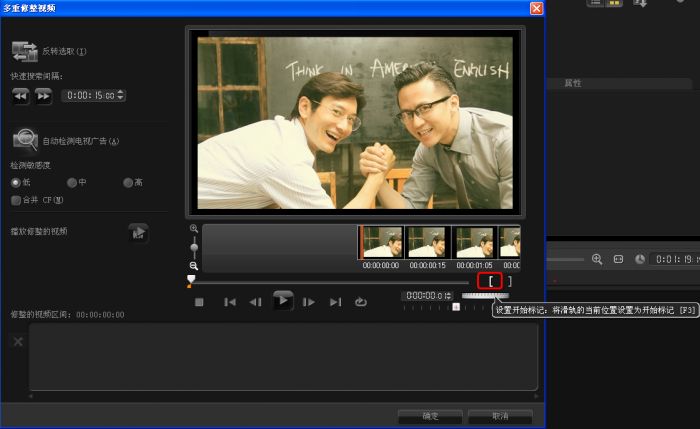Select the 中 (medium) sensitivity radio button
700x429 pixels.
[71, 182]
